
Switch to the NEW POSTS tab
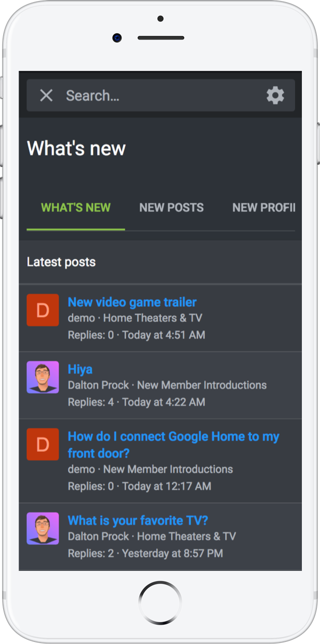[x=171, y=208]
